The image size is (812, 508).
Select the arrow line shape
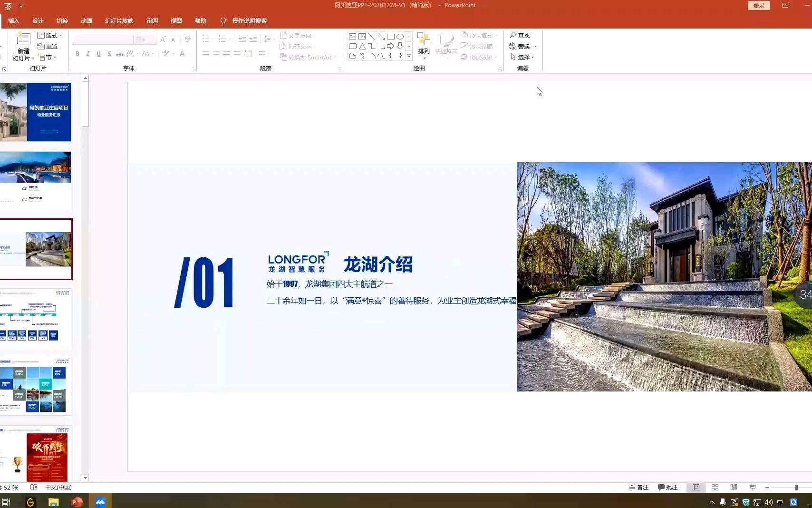381,36
